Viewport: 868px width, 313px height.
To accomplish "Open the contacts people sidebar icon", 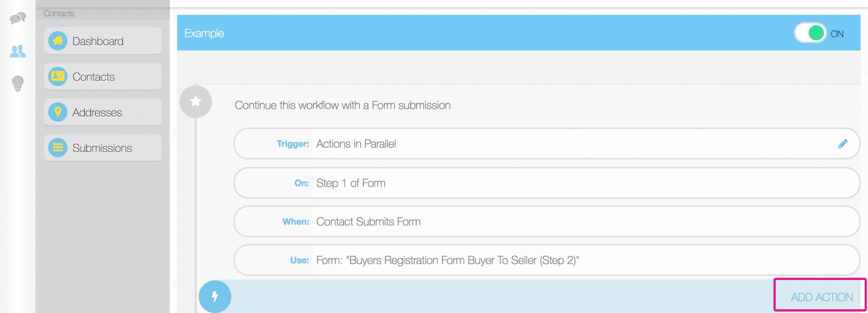I will (18, 51).
